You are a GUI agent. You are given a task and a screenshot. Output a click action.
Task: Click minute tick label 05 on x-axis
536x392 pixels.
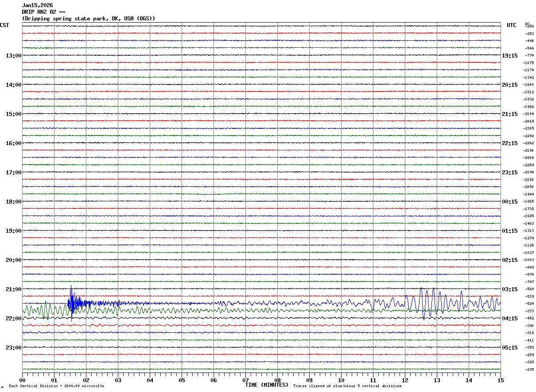tap(182, 380)
